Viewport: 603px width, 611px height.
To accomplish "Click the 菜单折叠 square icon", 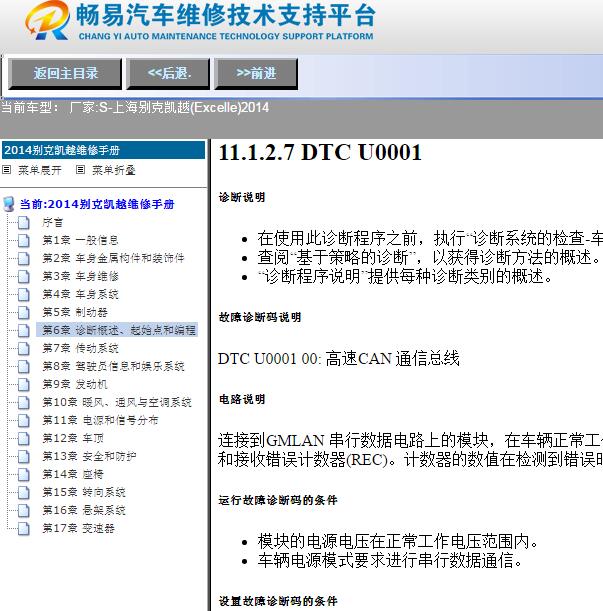I will [x=80, y=170].
